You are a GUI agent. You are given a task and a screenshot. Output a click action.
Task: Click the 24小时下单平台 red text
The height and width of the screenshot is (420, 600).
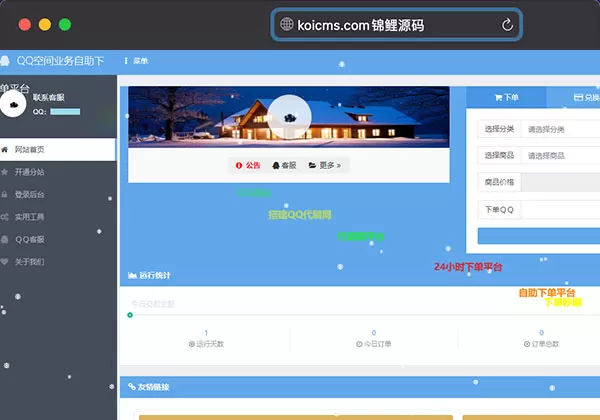(x=468, y=267)
